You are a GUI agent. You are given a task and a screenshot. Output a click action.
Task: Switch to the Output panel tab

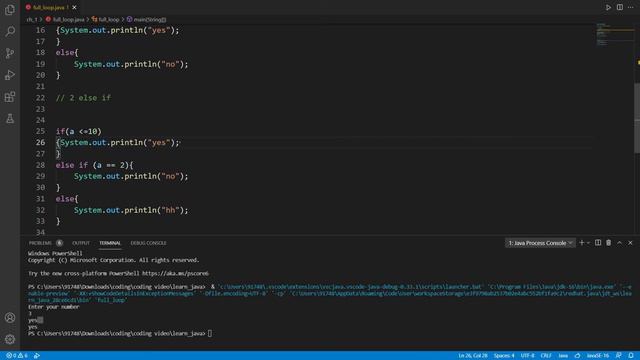click(x=81, y=243)
